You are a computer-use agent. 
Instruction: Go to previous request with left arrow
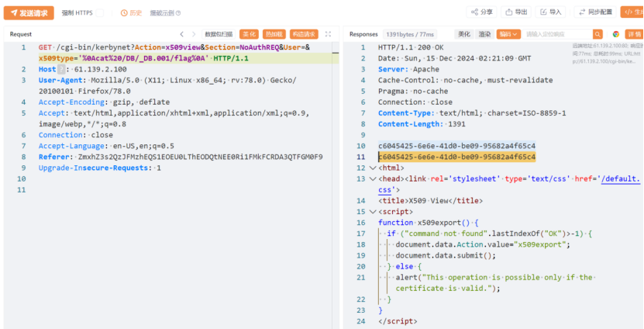pos(182,34)
